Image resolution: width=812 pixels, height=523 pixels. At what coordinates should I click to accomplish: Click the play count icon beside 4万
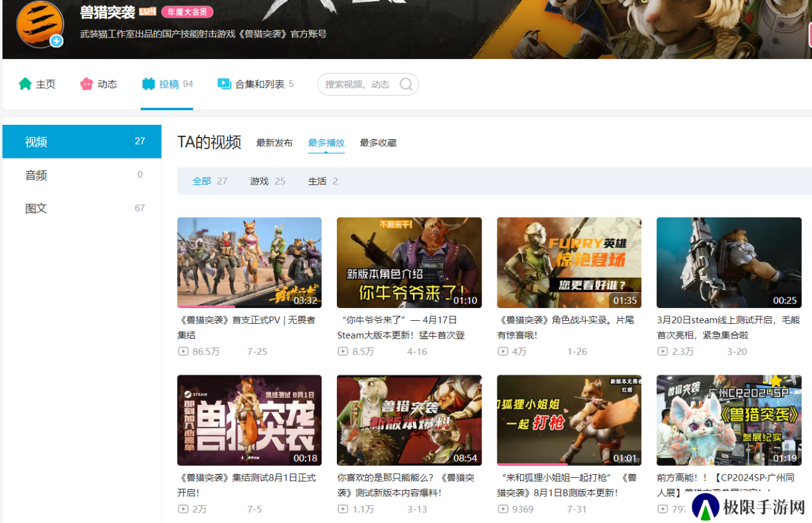point(502,351)
